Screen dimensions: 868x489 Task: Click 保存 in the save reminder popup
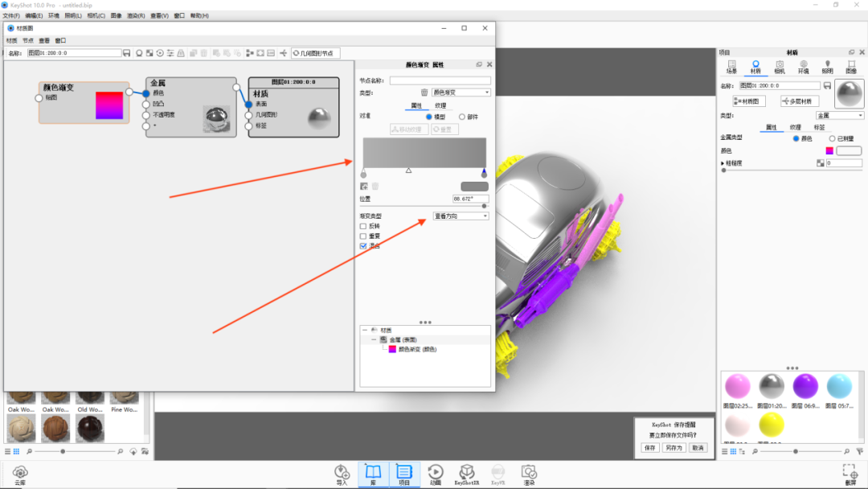pos(650,447)
